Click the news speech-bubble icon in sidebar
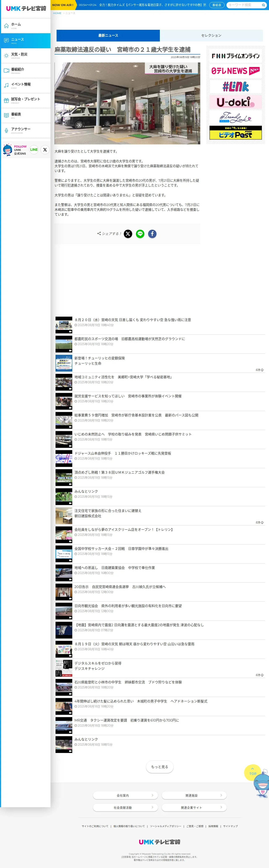The width and height of the screenshot is (269, 868). point(6,41)
